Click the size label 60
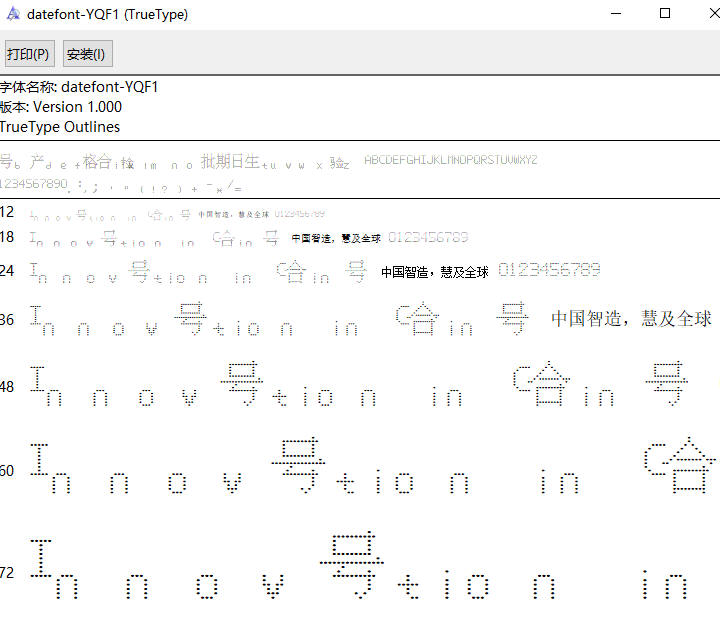This screenshot has height=632, width=720. [7, 471]
